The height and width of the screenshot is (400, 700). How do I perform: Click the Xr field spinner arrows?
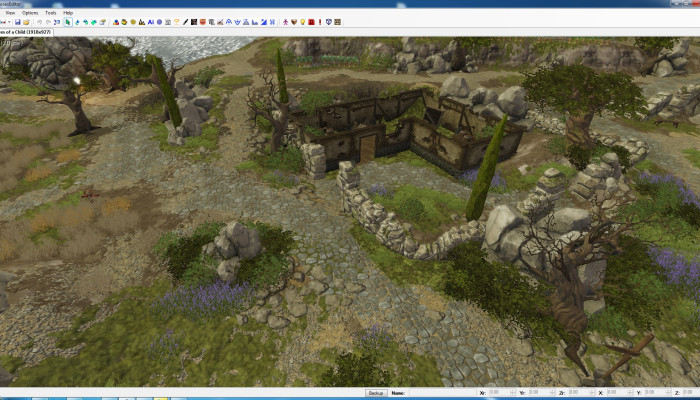[x=513, y=392]
